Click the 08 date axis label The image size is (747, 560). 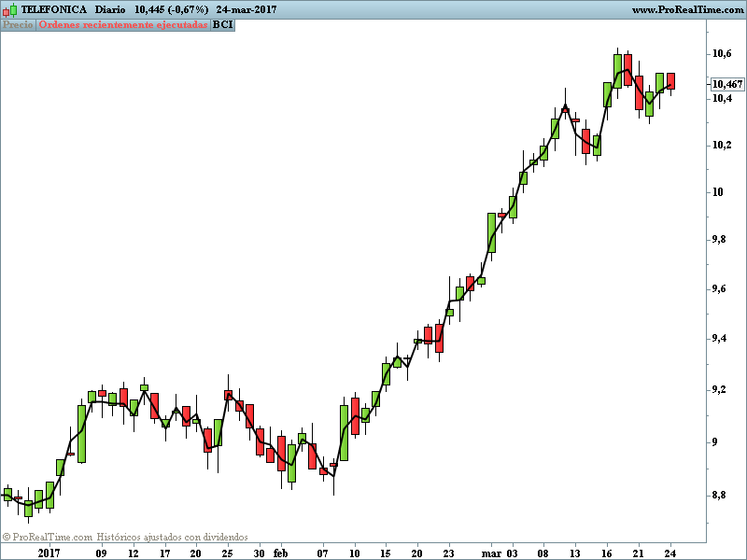tap(543, 553)
